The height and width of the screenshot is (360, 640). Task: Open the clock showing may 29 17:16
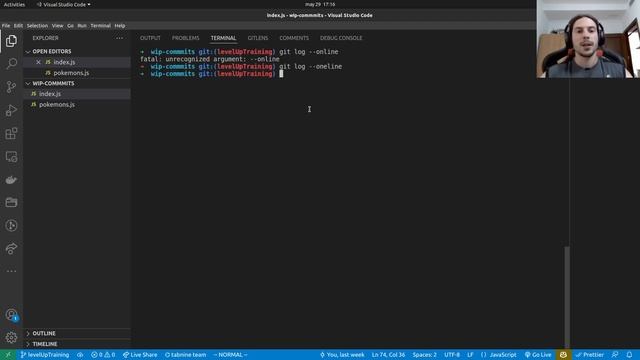click(x=320, y=4)
